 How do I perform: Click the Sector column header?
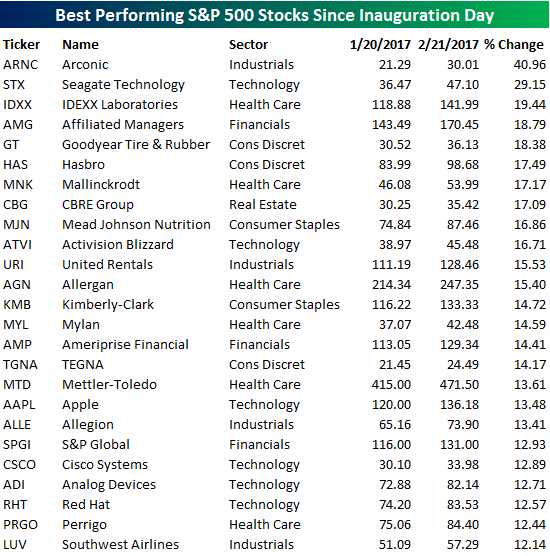(x=248, y=45)
